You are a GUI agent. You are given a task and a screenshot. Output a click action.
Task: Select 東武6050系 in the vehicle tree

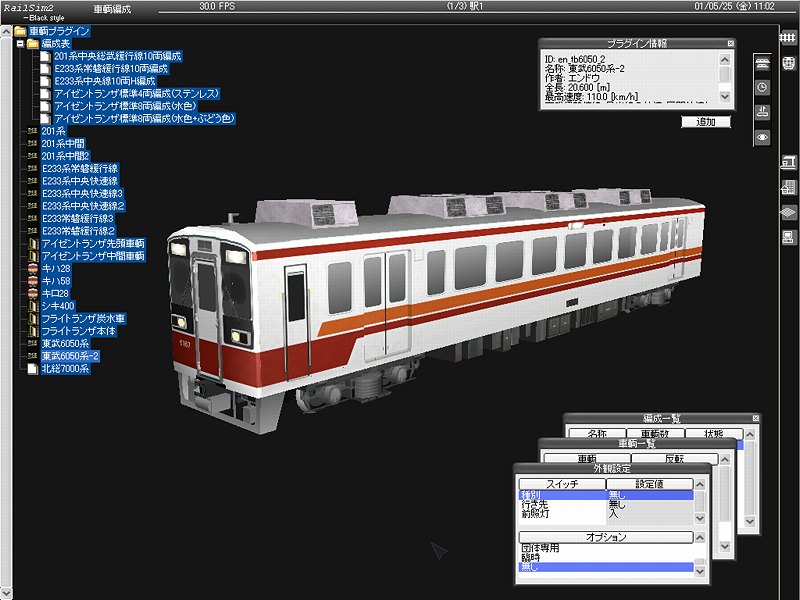65,343
